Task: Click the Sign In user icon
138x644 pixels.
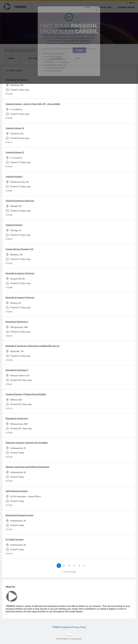Action: coord(127,3)
